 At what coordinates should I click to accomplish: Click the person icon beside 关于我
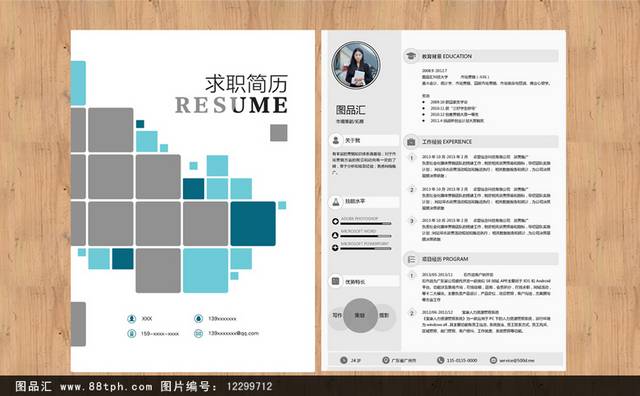tap(336, 140)
